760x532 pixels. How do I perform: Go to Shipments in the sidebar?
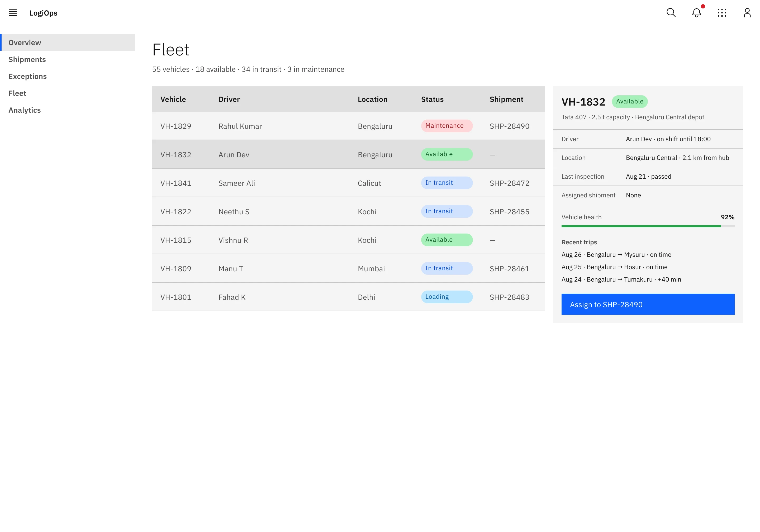[68, 59]
